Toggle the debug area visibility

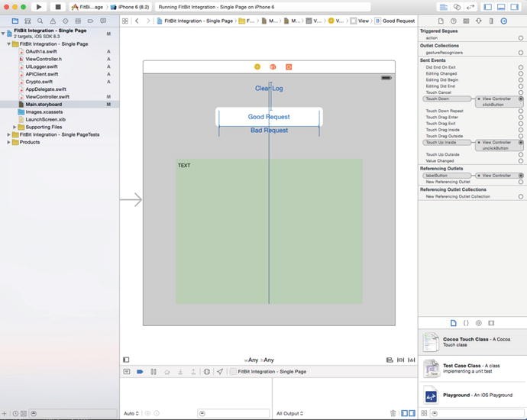pyautogui.click(x=501, y=7)
